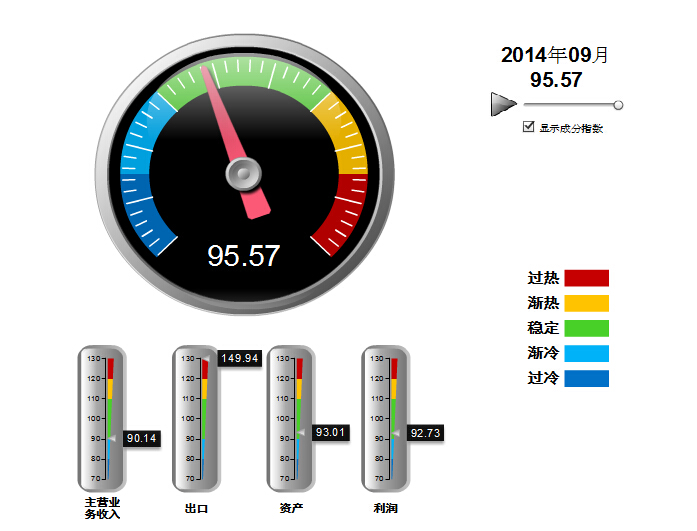Screen dimensions: 697x531
Task: Click the 资产 thermometer gauge
Action: pos(291,418)
